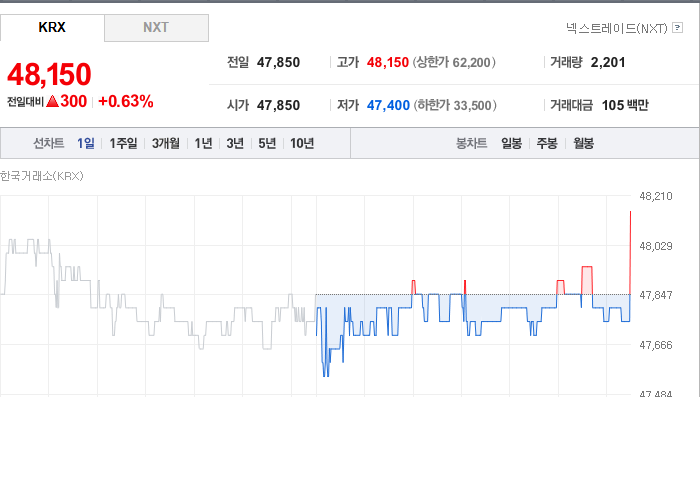Open the Nextrade (NXT) help question-mark icon

tap(677, 28)
